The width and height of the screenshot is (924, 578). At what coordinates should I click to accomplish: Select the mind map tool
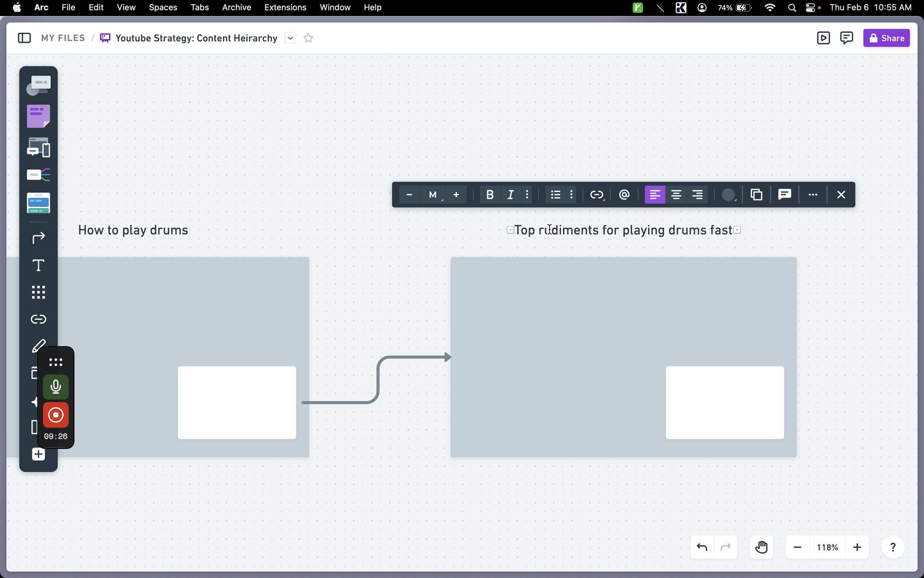pyautogui.click(x=38, y=175)
